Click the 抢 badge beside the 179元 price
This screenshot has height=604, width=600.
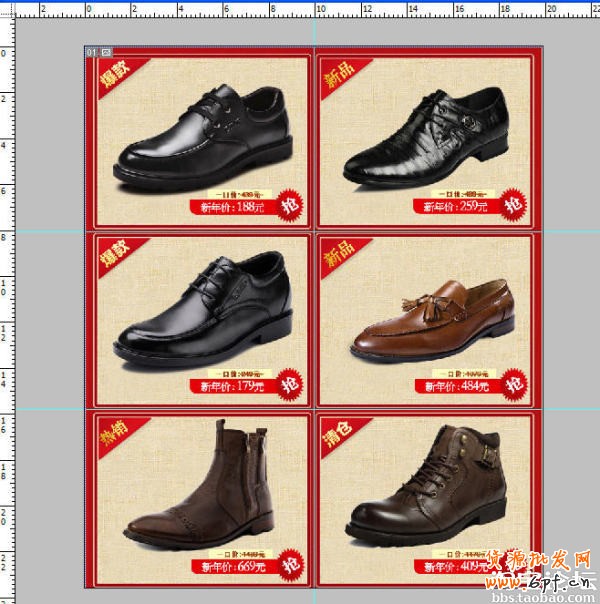point(290,382)
